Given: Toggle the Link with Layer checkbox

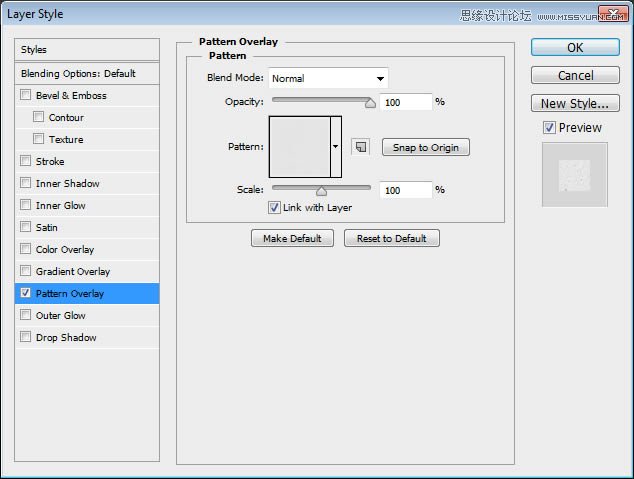Looking at the screenshot, I should click(274, 207).
